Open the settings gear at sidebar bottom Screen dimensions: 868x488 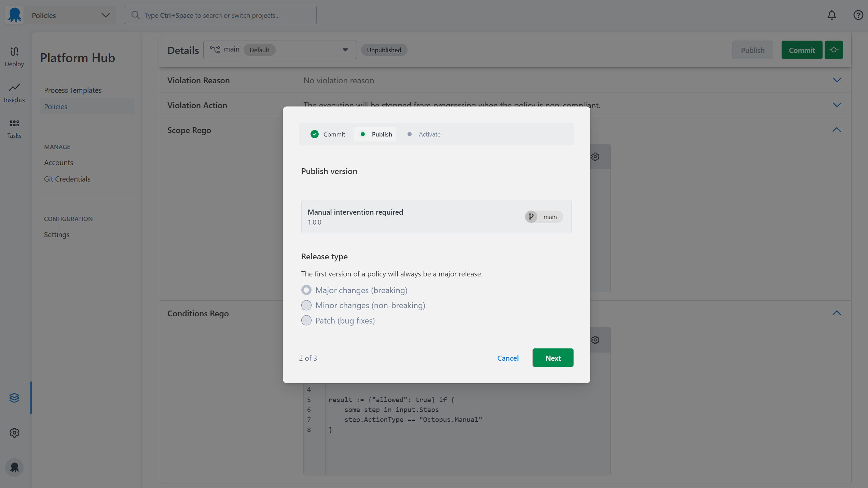(14, 432)
